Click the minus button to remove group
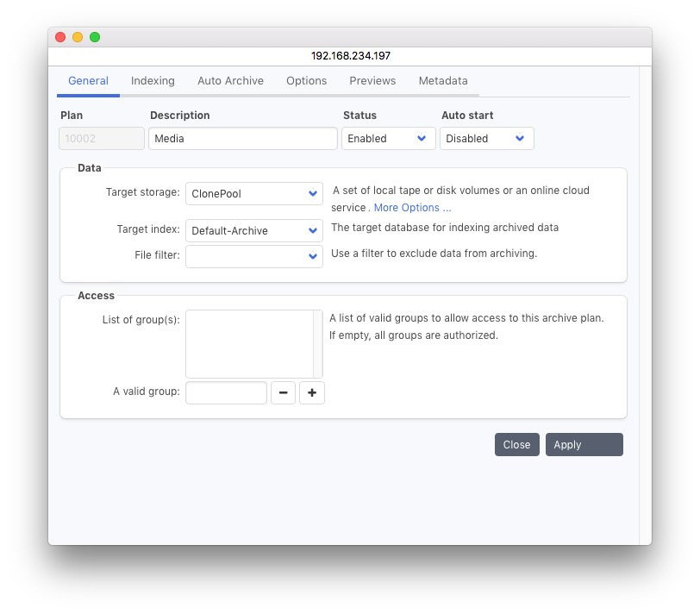 (x=284, y=393)
